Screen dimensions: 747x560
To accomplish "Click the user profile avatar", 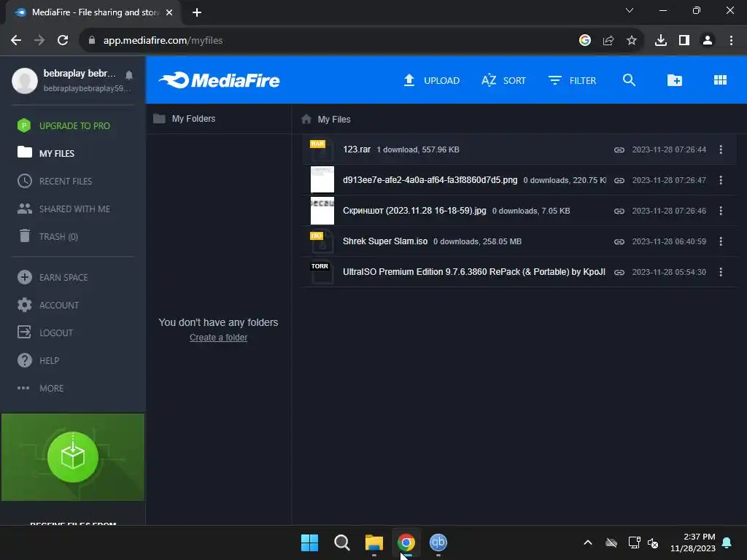I will pyautogui.click(x=25, y=80).
